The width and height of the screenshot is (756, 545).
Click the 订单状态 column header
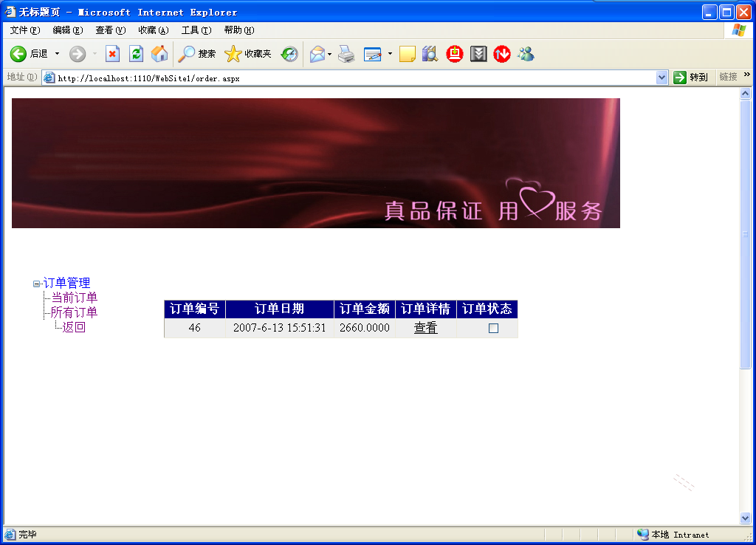tap(487, 309)
